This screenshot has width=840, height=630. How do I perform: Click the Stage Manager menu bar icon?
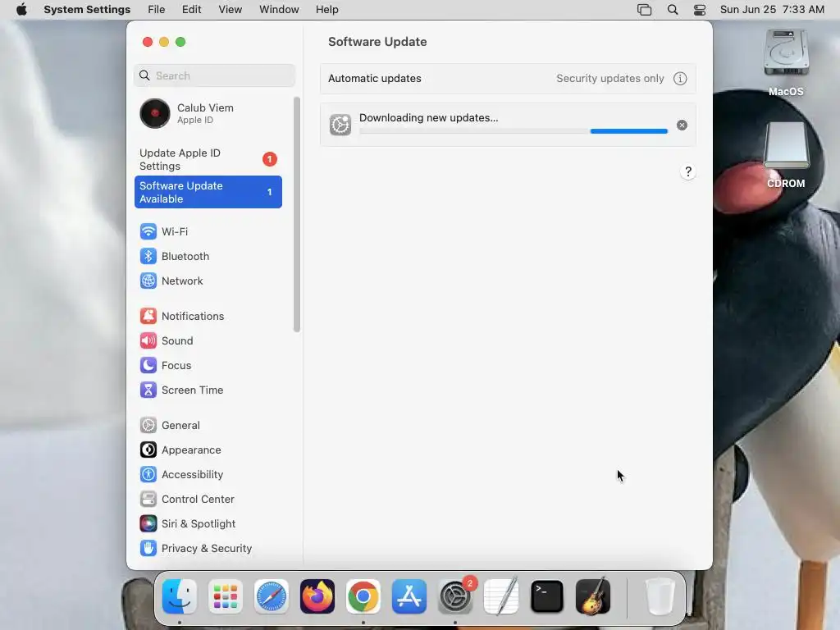click(645, 10)
